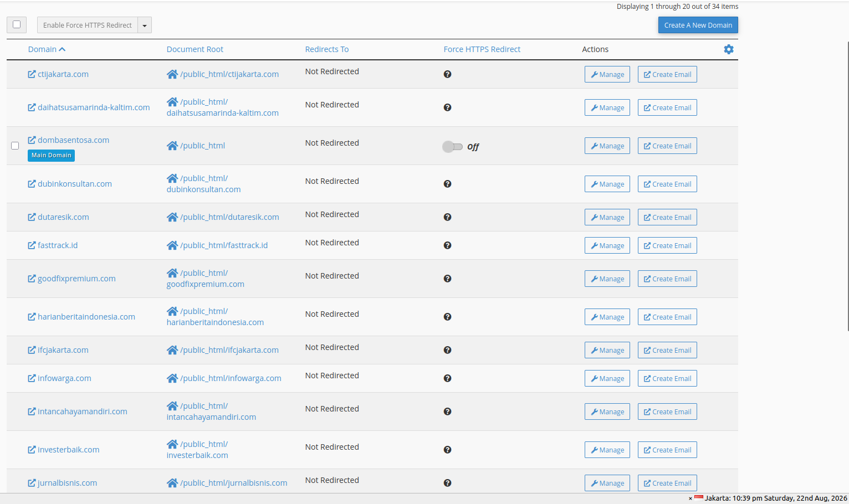
Task: Open document root /public_html/ intancahayamandiri.com
Action: (x=211, y=412)
